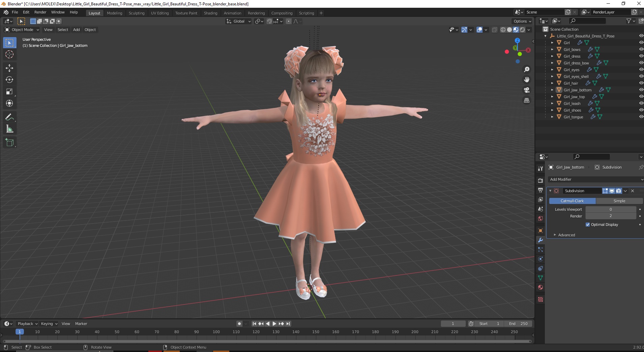Open the Object properties tab
This screenshot has height=352, width=644.
pos(540,231)
